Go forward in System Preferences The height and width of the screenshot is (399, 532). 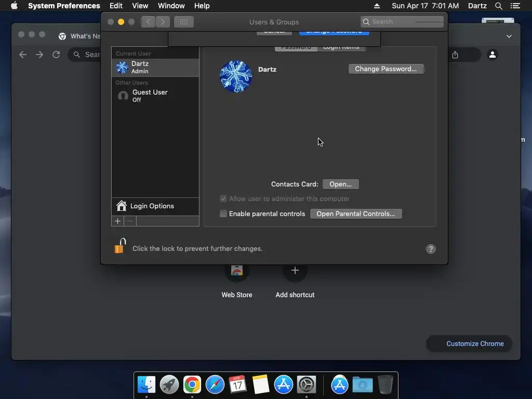(x=163, y=22)
